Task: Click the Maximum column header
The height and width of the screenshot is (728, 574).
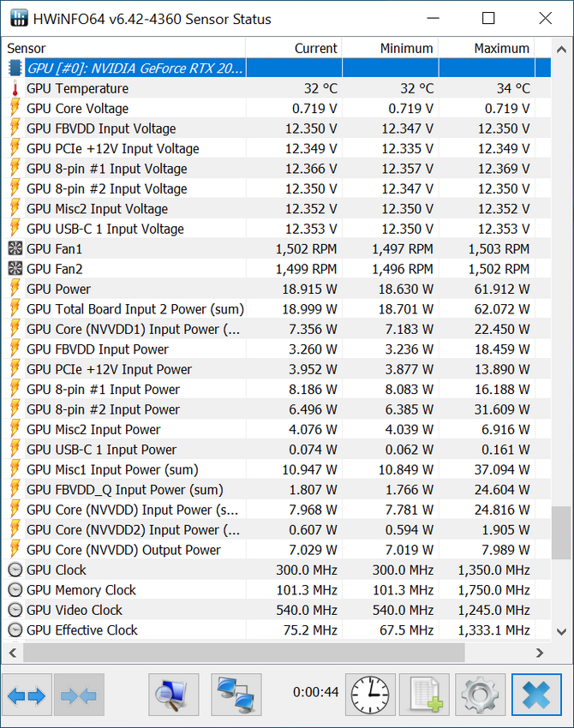Action: pos(487,48)
